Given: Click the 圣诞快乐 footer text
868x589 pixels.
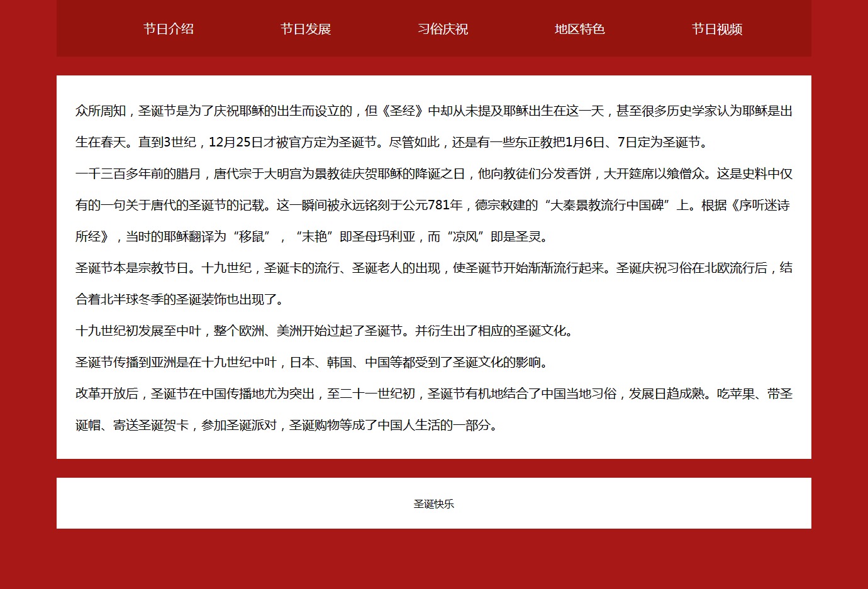Looking at the screenshot, I should pos(433,504).
